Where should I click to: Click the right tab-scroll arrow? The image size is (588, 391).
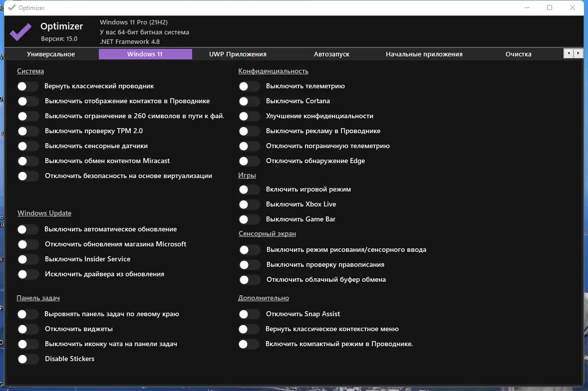(x=579, y=53)
